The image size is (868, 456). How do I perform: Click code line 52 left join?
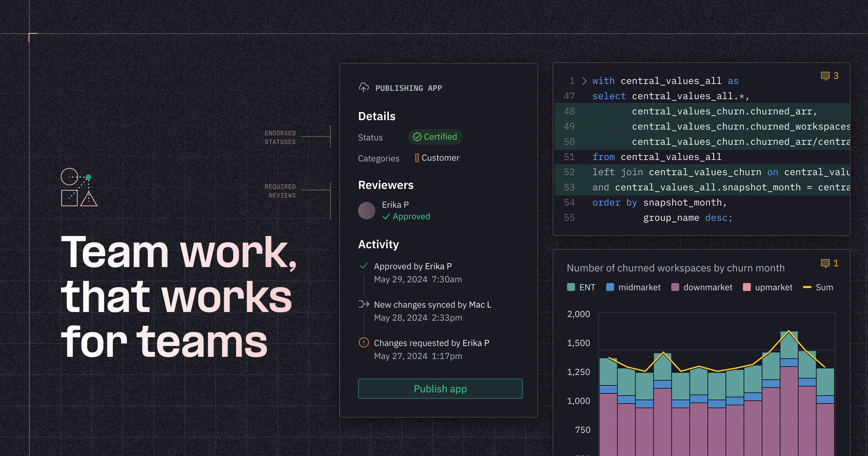pyautogui.click(x=617, y=172)
